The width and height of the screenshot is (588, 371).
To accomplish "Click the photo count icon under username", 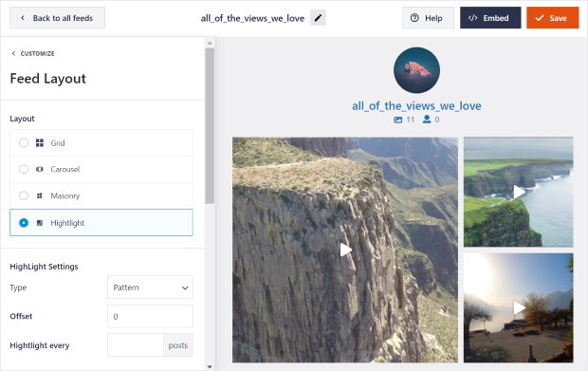I will [x=398, y=120].
